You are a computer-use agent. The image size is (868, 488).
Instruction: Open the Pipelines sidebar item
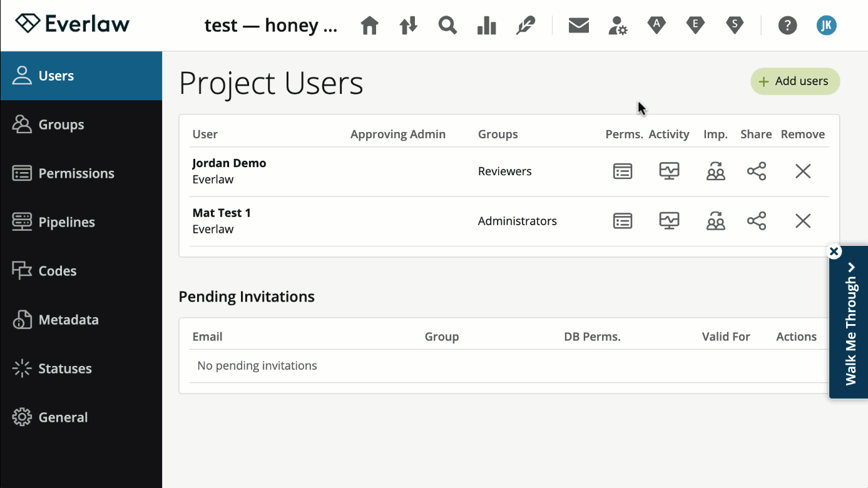point(66,221)
